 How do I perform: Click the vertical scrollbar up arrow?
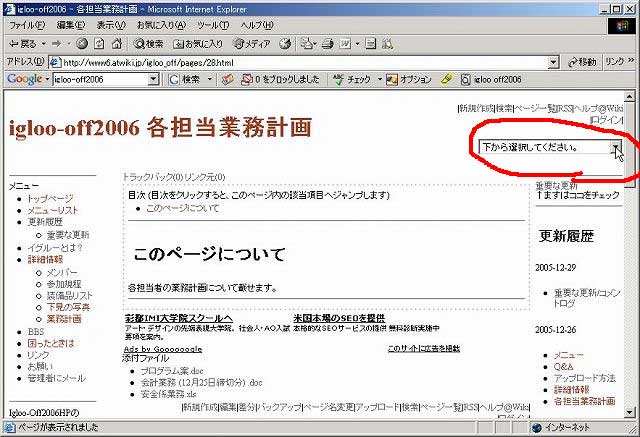(629, 97)
